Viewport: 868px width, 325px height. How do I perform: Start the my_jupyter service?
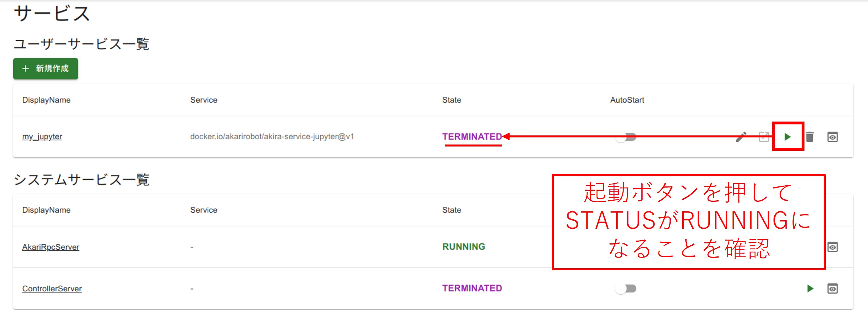click(787, 137)
